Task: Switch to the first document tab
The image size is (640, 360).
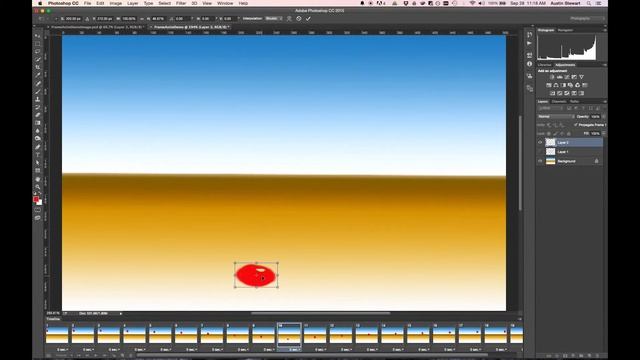Action: tap(96, 27)
